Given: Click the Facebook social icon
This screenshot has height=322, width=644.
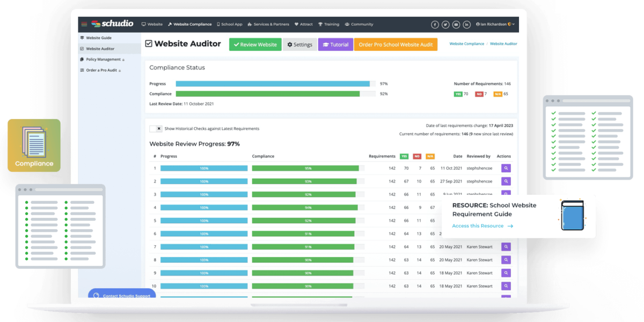Looking at the screenshot, I should coord(435,25).
